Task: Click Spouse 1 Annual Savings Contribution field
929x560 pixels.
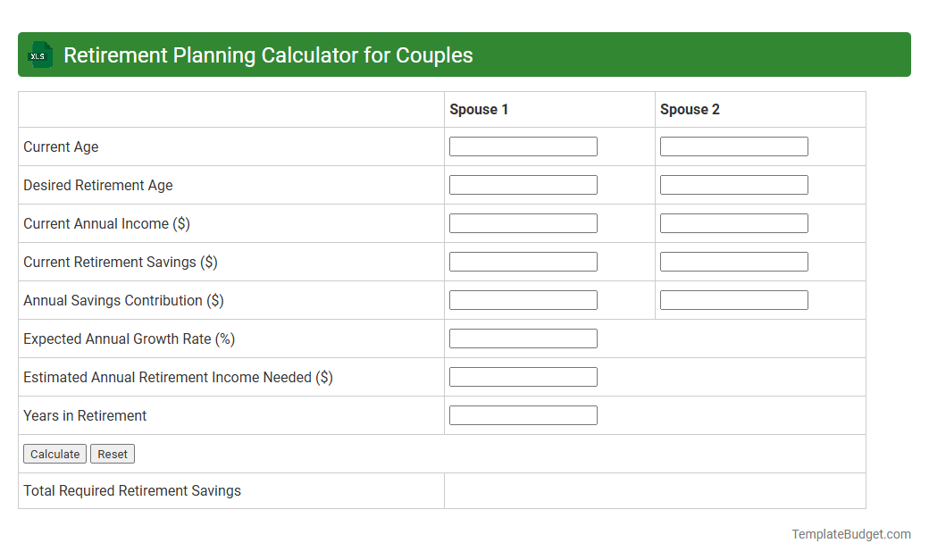Action: pyautogui.click(x=523, y=299)
